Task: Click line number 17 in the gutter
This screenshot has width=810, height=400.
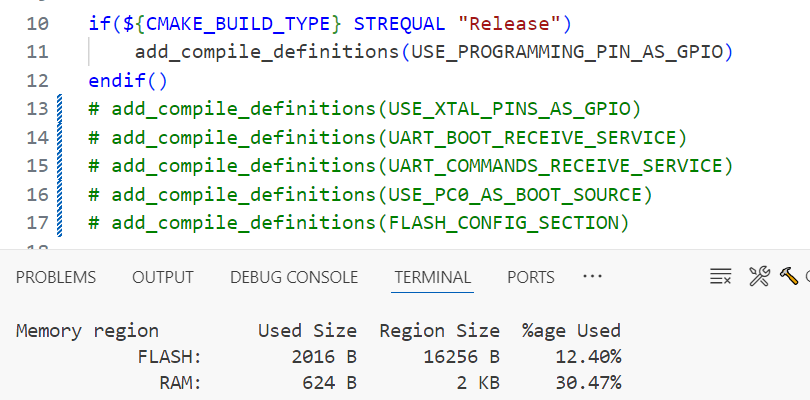Action: coord(37,221)
